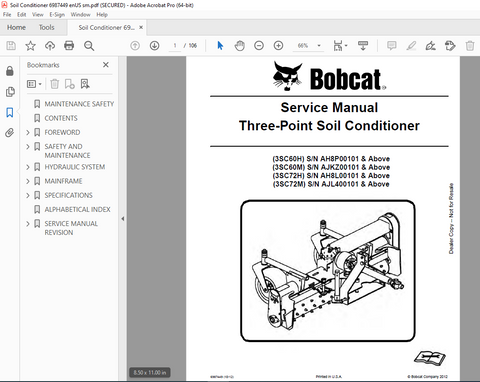This screenshot has height=382, width=480.
Task: Click the 8.50 x 11.00 in page size indicator
Action: tap(149, 372)
